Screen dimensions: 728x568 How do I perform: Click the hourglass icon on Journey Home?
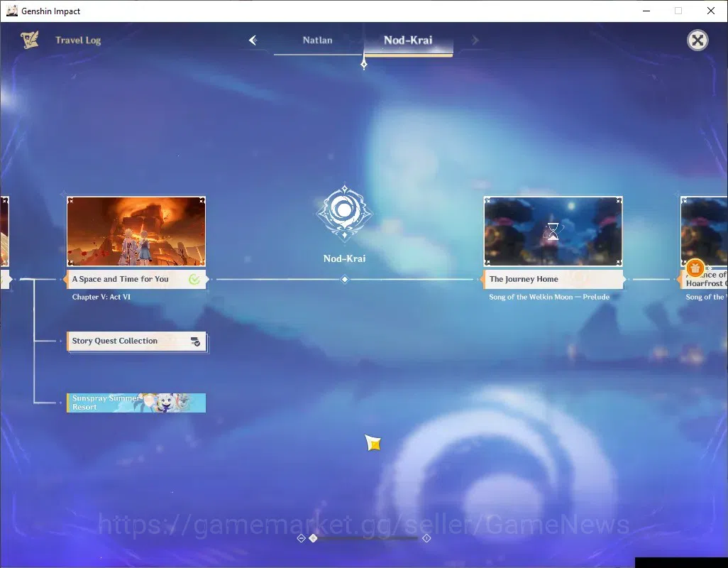553,231
